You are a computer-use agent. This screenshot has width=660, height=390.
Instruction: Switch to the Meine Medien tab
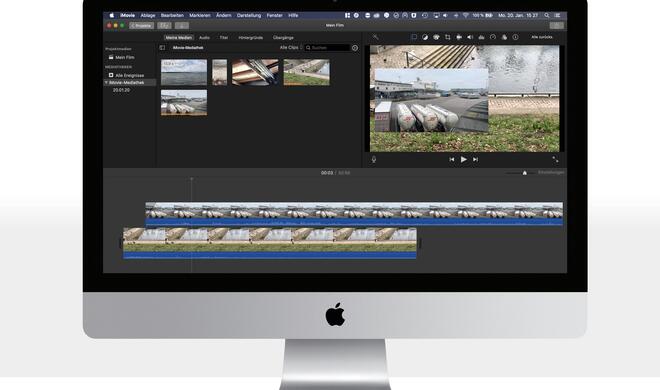(178, 37)
